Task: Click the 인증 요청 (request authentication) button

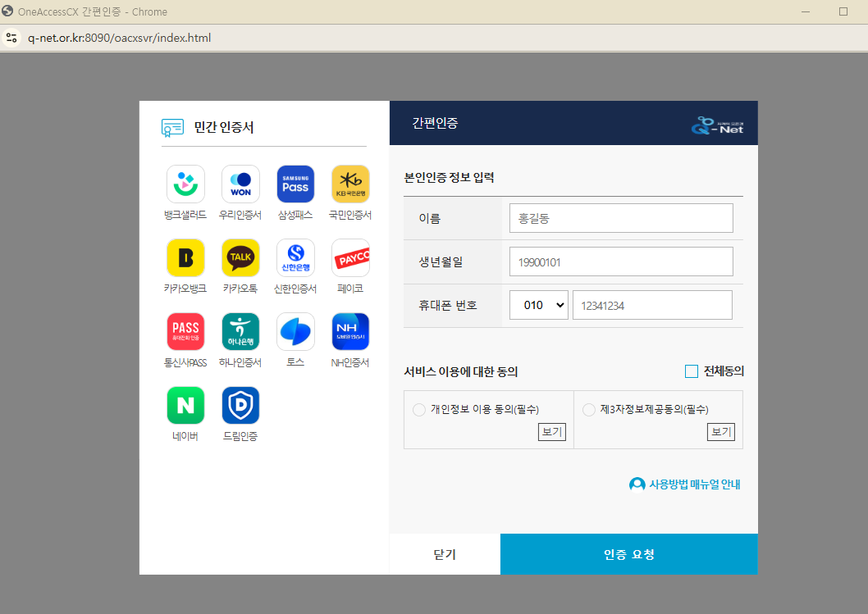Action: pyautogui.click(x=629, y=554)
